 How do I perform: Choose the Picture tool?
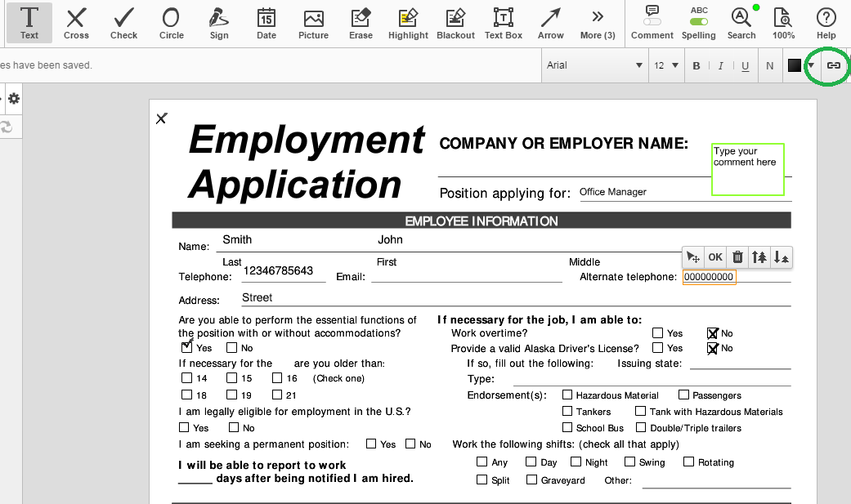click(x=313, y=23)
